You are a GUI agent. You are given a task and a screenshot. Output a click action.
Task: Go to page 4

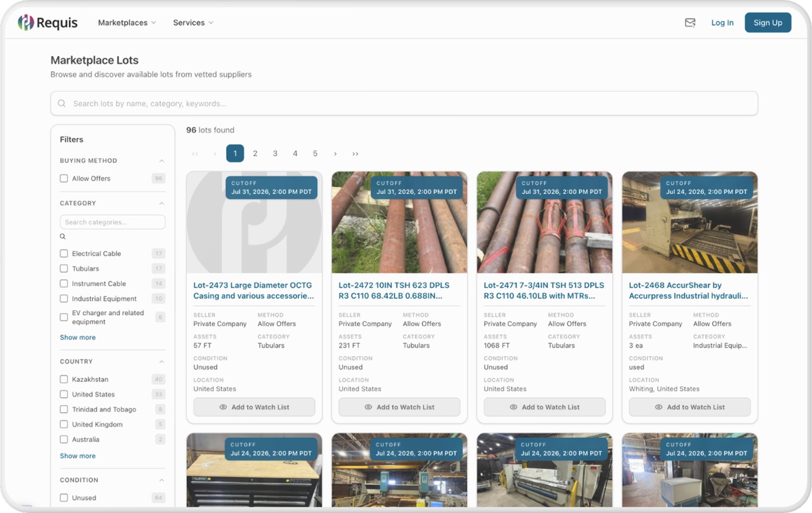[295, 154]
